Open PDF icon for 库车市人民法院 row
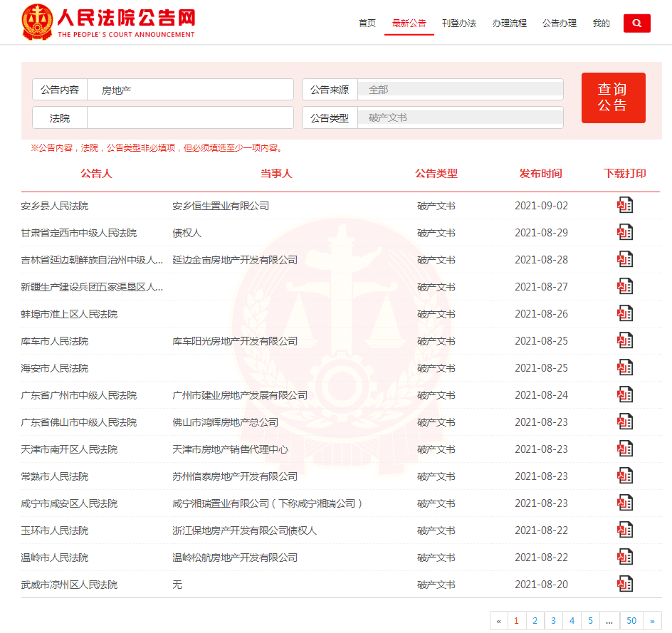This screenshot has height=633, width=672. pos(624,341)
